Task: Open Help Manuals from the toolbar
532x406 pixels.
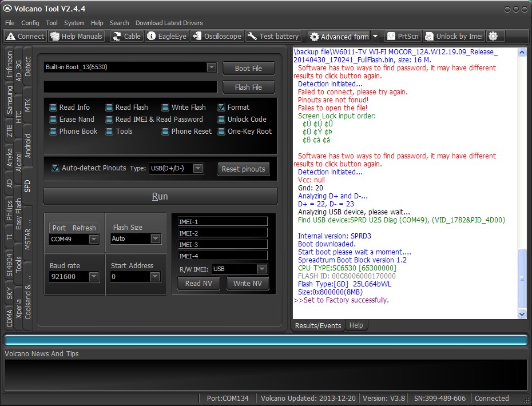Action: pos(76,36)
